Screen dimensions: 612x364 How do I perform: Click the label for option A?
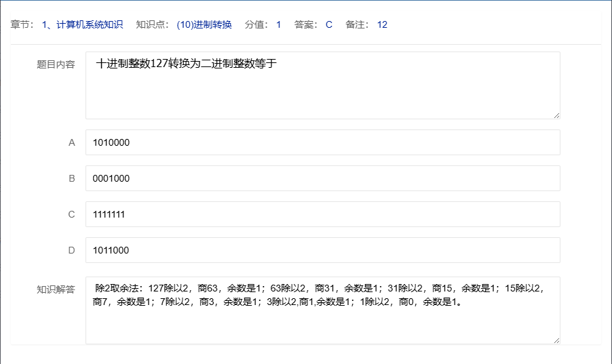click(x=71, y=143)
